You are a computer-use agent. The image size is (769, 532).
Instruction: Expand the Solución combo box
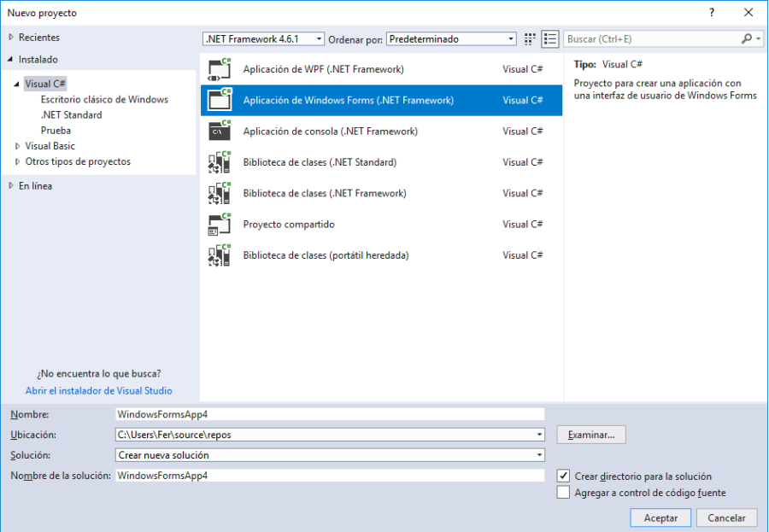tap(539, 455)
